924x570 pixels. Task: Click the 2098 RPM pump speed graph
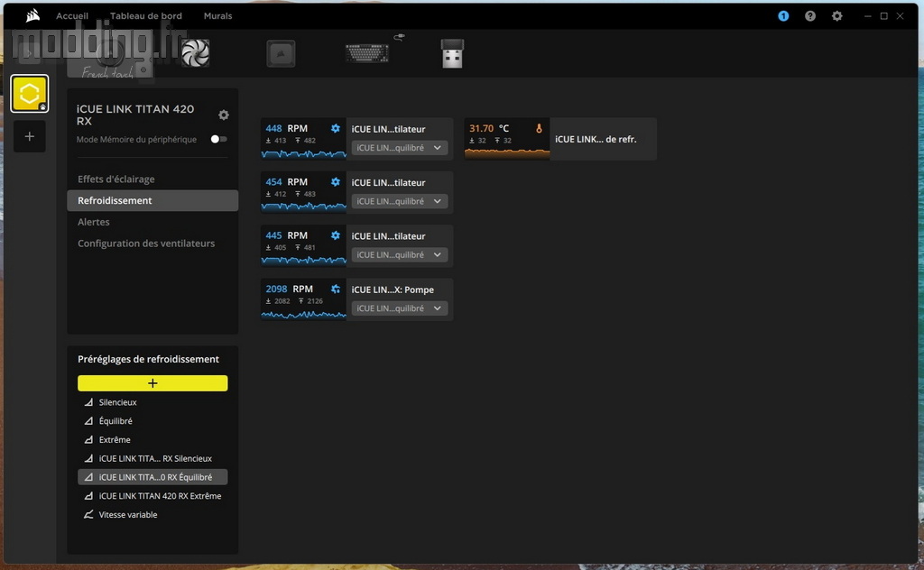coord(303,315)
